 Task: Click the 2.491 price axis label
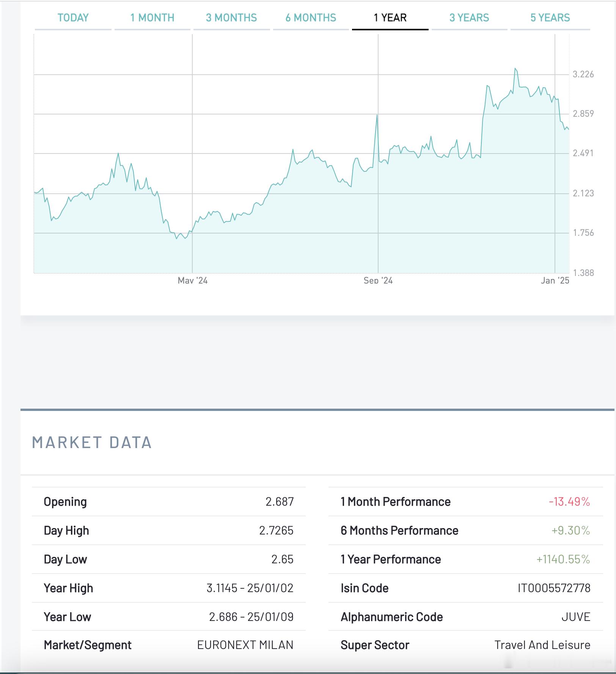point(583,153)
